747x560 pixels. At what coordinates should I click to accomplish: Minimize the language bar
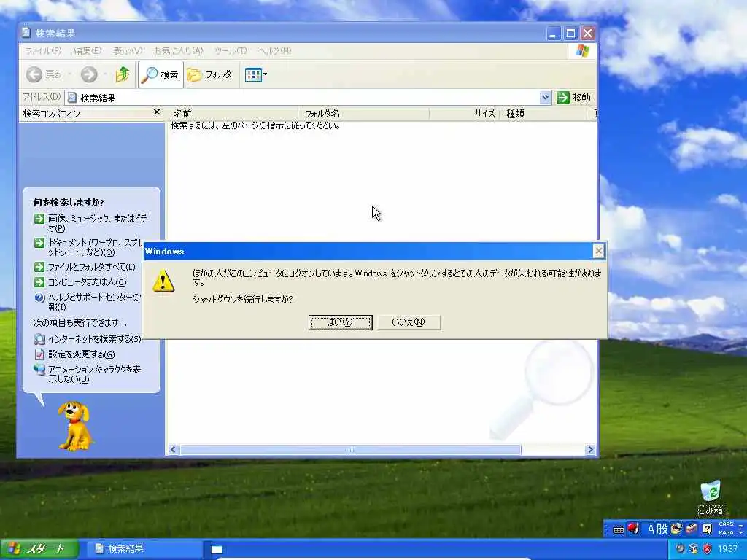(x=741, y=525)
